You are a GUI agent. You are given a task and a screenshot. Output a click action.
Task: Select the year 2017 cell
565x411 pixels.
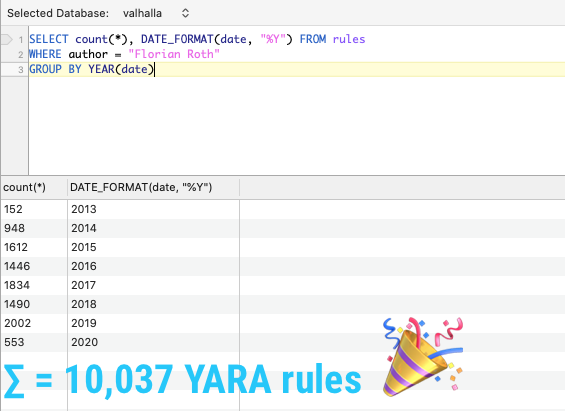153,285
